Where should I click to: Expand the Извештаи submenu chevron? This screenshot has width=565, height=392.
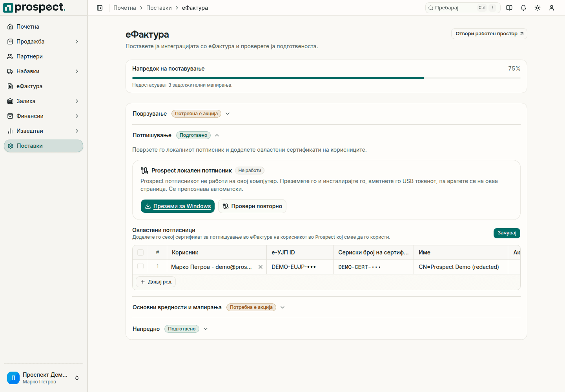point(77,131)
